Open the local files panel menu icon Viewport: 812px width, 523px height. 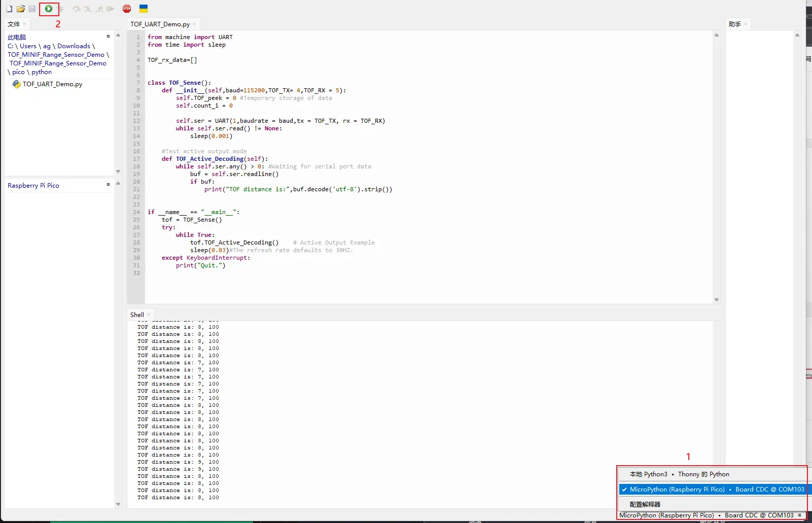click(x=108, y=36)
